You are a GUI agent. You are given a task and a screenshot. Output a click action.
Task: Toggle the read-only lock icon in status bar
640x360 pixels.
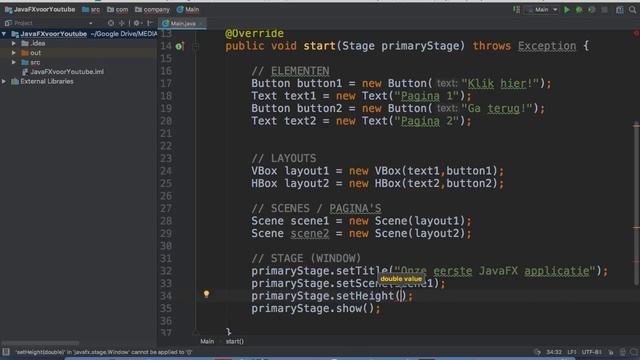pyautogui.click(x=611, y=352)
